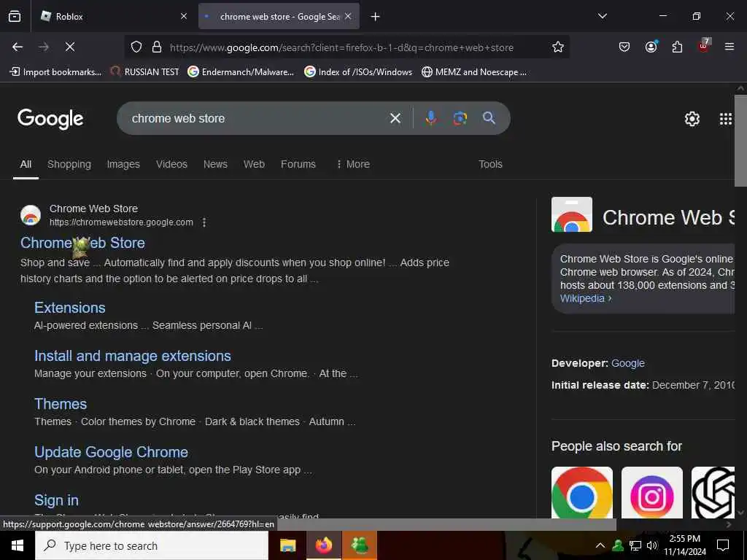Open Import bookmarks toolbar item

(x=55, y=72)
